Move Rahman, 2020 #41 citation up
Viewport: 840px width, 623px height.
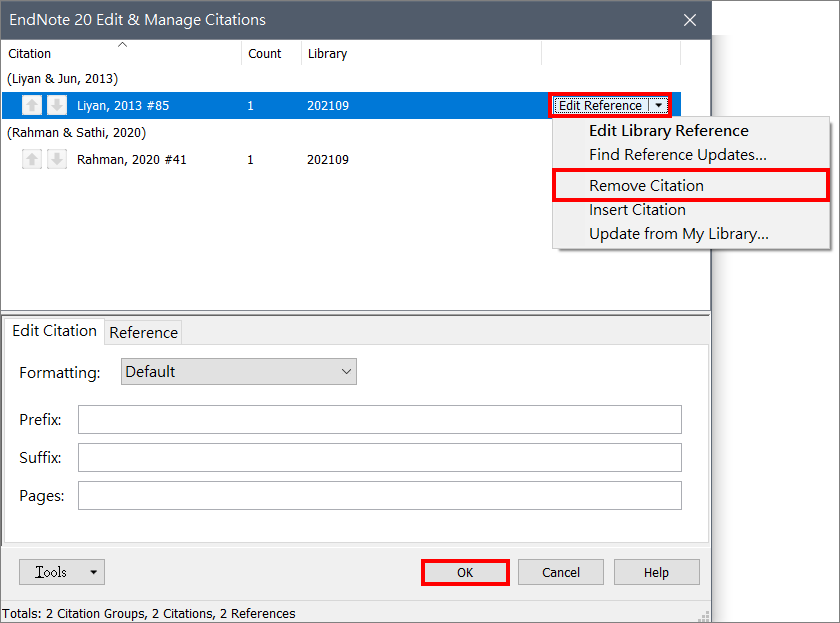[x=32, y=160]
